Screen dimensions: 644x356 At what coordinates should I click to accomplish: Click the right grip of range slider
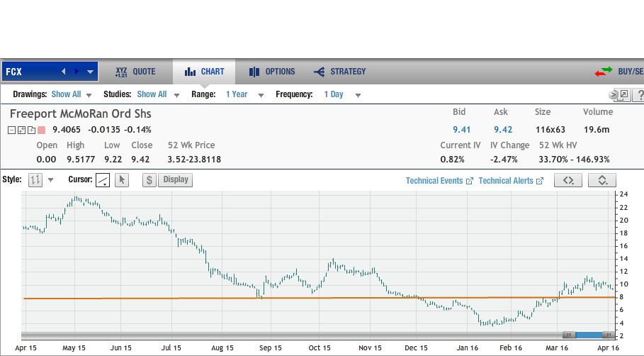(609, 335)
